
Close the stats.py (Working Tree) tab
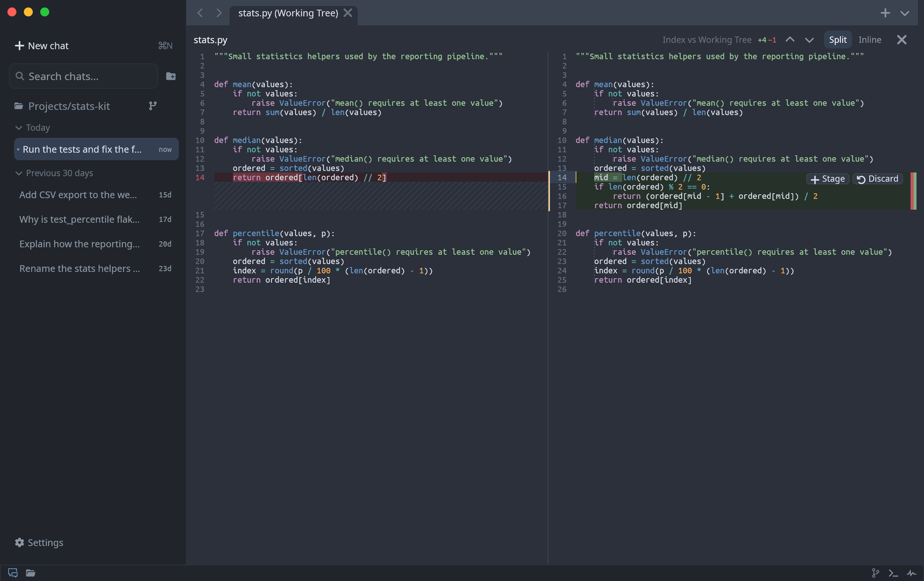coord(348,13)
